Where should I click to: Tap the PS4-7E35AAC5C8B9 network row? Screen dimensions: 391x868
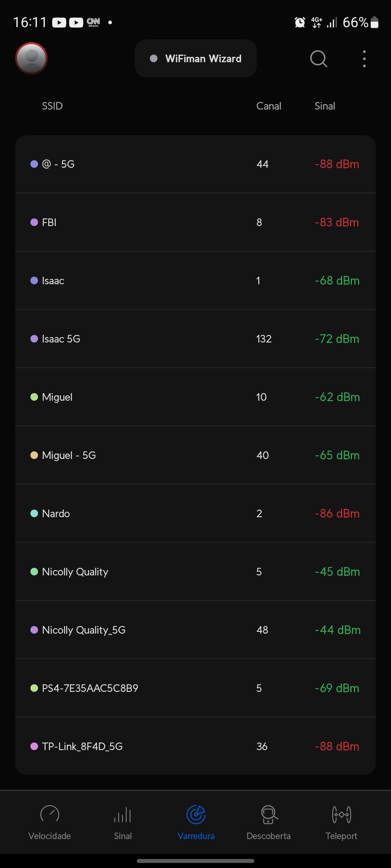pyautogui.click(x=195, y=688)
